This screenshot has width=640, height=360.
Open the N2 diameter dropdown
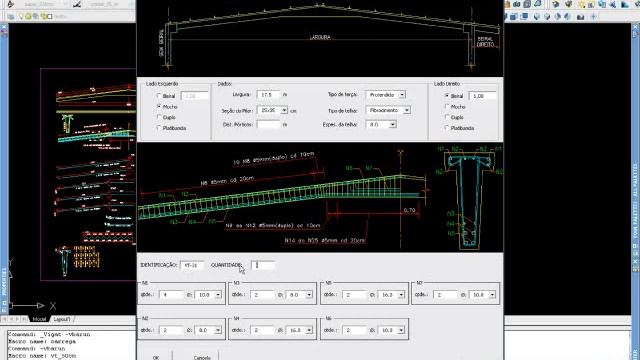218,330
